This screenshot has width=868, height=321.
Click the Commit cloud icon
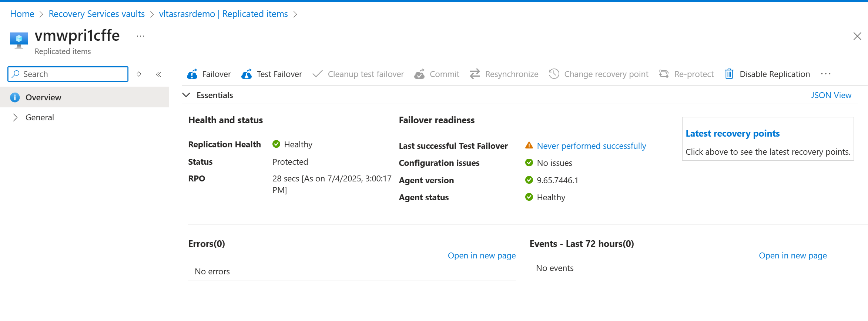pyautogui.click(x=419, y=74)
